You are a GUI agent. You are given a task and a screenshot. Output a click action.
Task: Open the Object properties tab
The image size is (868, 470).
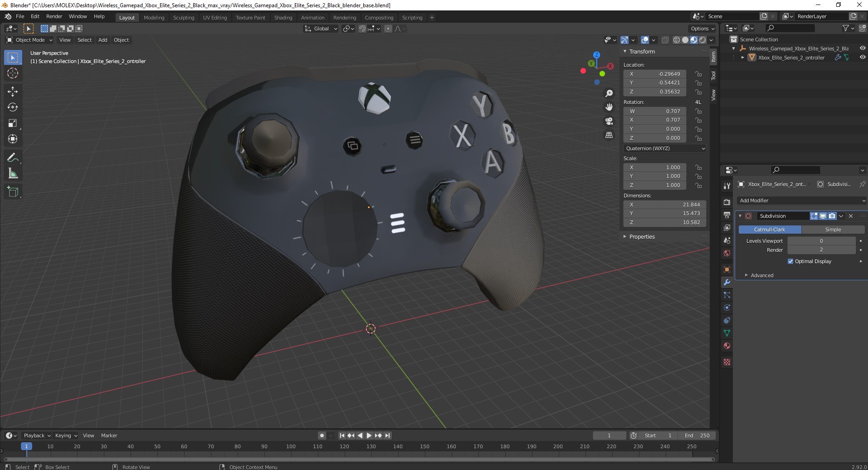click(x=727, y=269)
